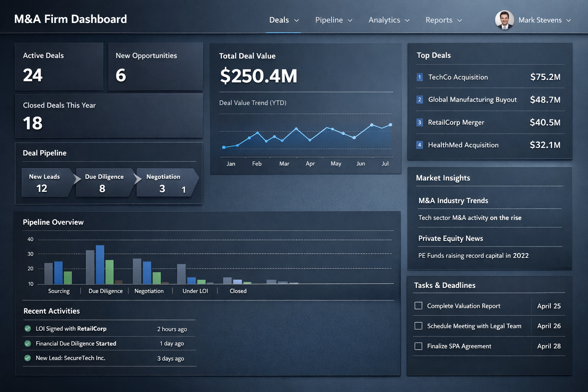
Task: Click the checkmark next to New Lead SecureTech
Action: tap(27, 358)
